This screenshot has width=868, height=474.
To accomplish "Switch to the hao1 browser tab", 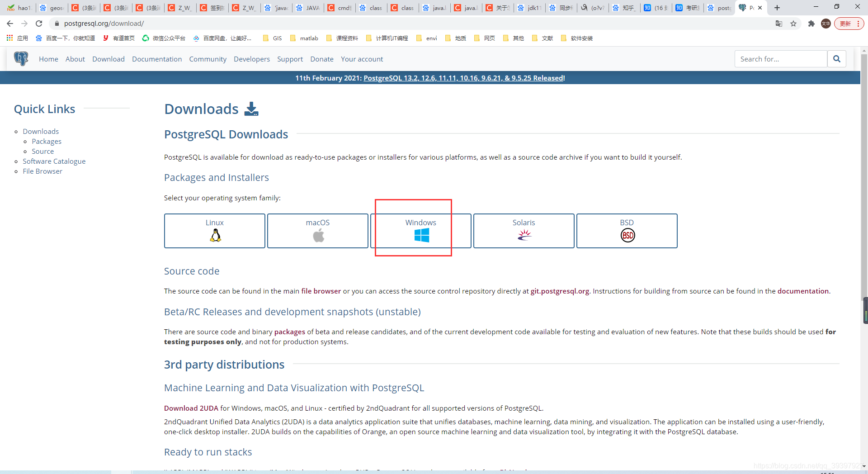I will coord(19,8).
